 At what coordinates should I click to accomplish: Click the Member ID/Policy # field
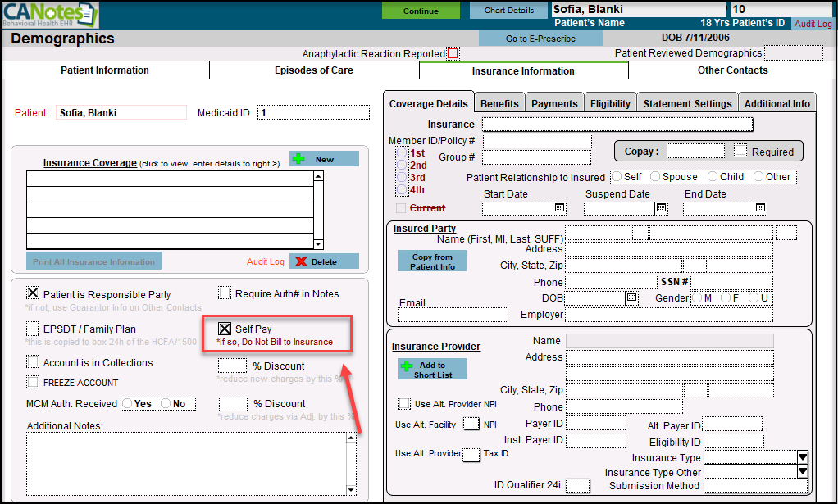537,142
